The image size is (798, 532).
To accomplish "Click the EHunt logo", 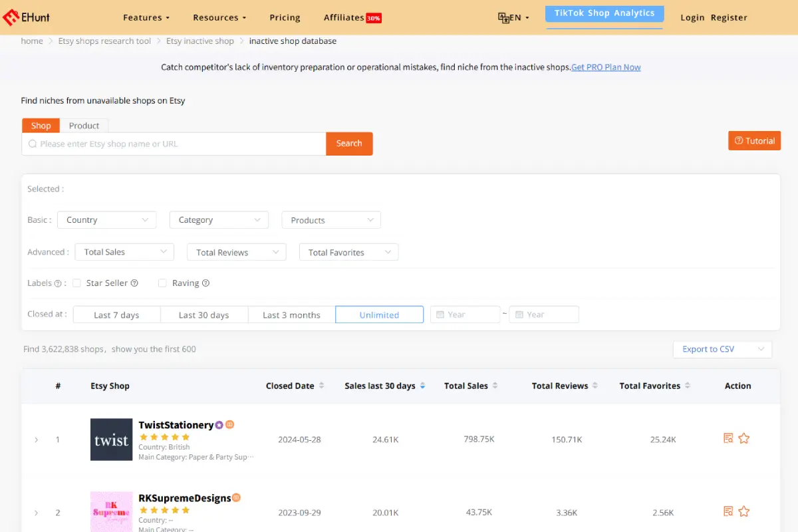I will point(27,17).
